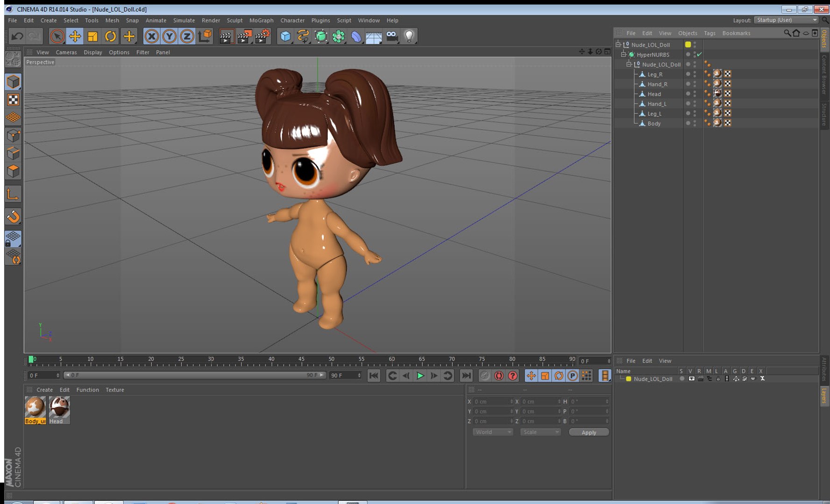The height and width of the screenshot is (504, 830).
Task: Jump to the end of animation
Action: [466, 376]
